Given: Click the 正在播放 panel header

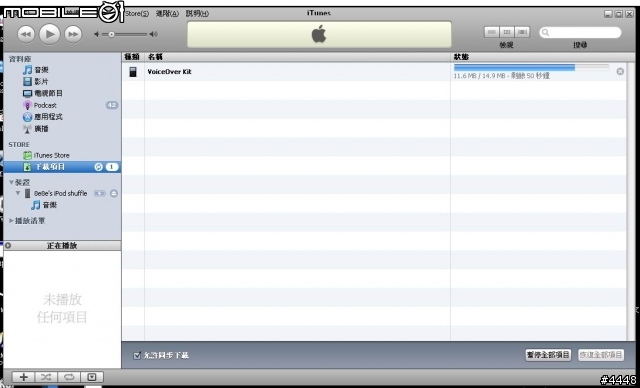Looking at the screenshot, I should (x=62, y=246).
